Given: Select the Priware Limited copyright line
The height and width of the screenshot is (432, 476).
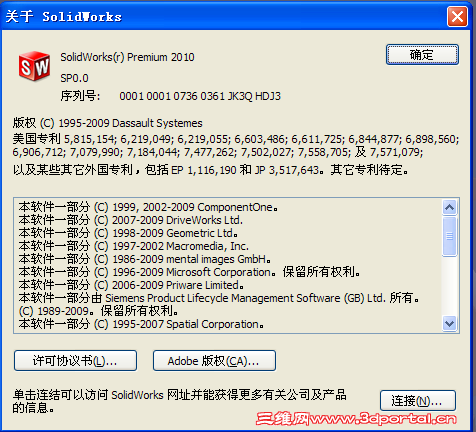Looking at the screenshot, I should (131, 285).
